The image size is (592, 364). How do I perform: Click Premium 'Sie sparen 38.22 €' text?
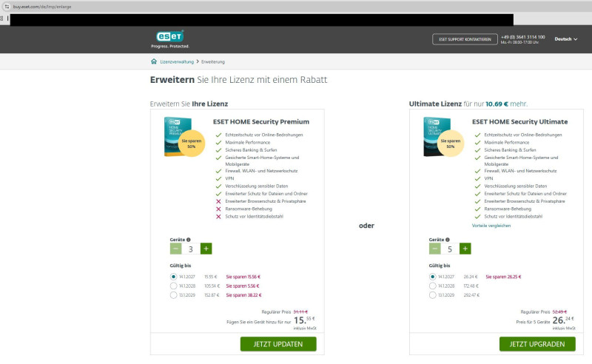[243, 295]
